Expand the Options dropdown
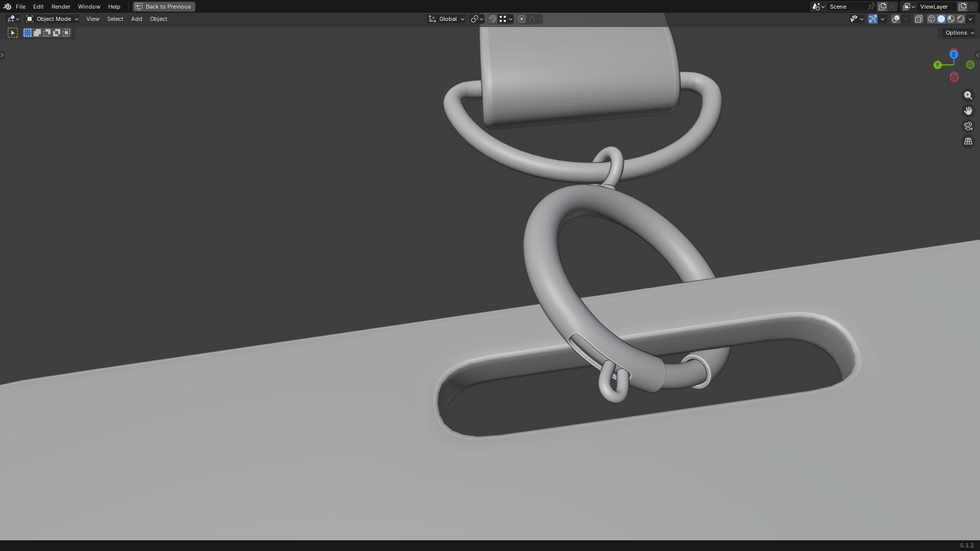Viewport: 980px width, 551px height. pyautogui.click(x=960, y=33)
